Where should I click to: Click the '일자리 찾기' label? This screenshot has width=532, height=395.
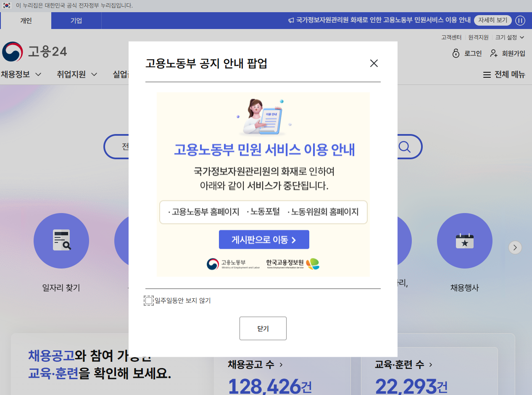click(61, 288)
